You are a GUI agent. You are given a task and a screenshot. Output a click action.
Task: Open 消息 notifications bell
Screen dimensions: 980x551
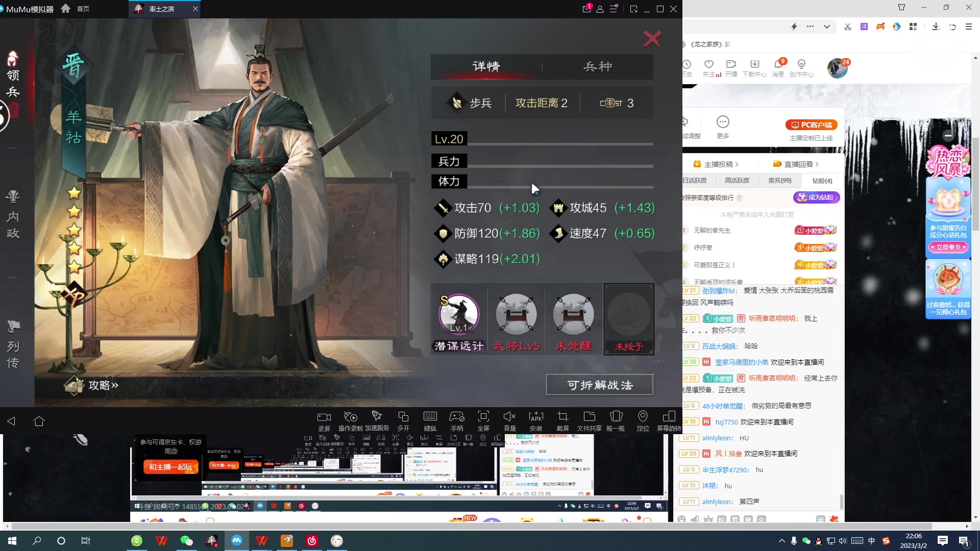[x=778, y=67]
